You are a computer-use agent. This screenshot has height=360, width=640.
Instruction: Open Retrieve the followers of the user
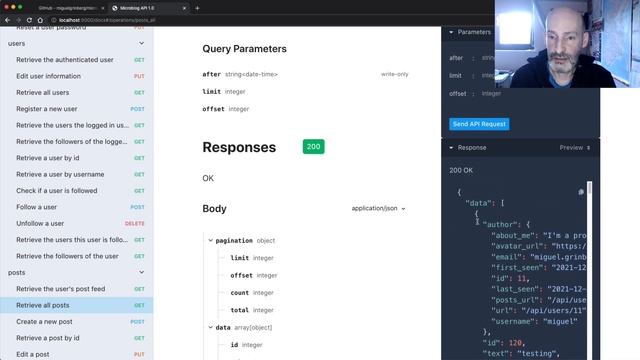[x=77, y=256]
